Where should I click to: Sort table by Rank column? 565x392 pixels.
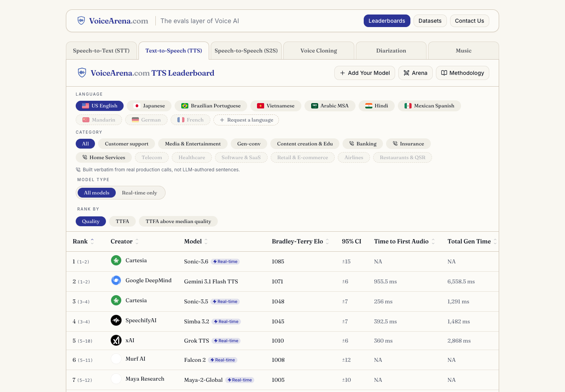tap(83, 241)
